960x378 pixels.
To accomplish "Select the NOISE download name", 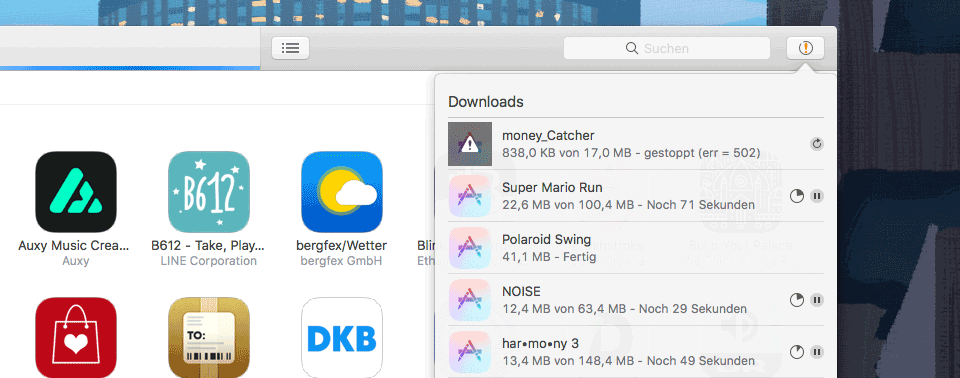I will point(521,292).
